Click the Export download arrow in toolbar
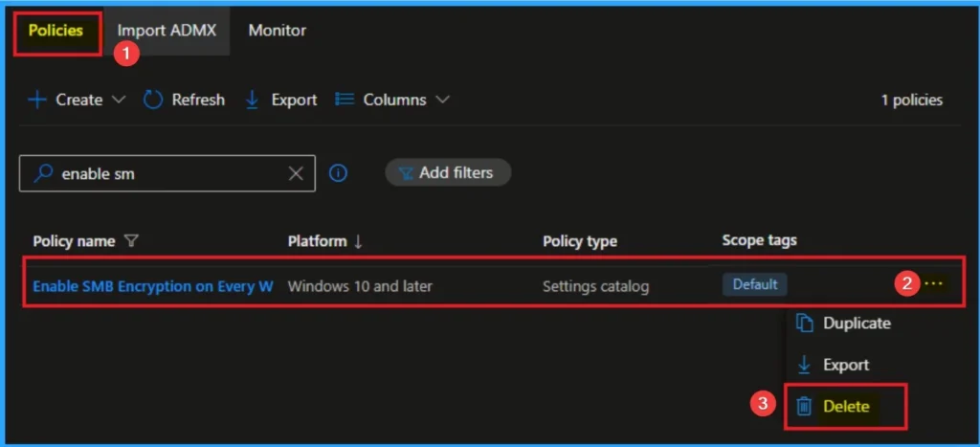The width and height of the screenshot is (980, 447). (253, 100)
